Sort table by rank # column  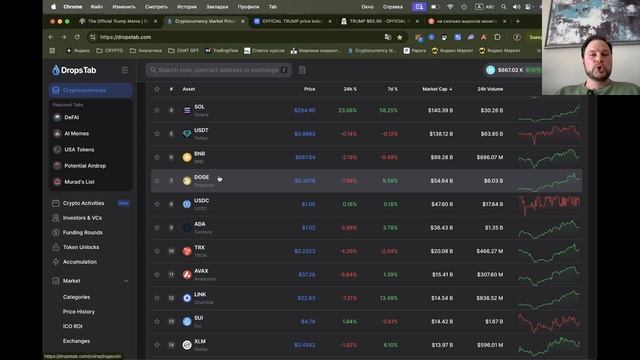171,89
